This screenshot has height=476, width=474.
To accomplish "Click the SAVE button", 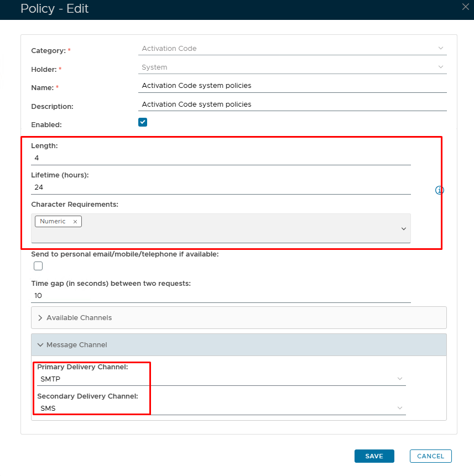I will point(374,456).
